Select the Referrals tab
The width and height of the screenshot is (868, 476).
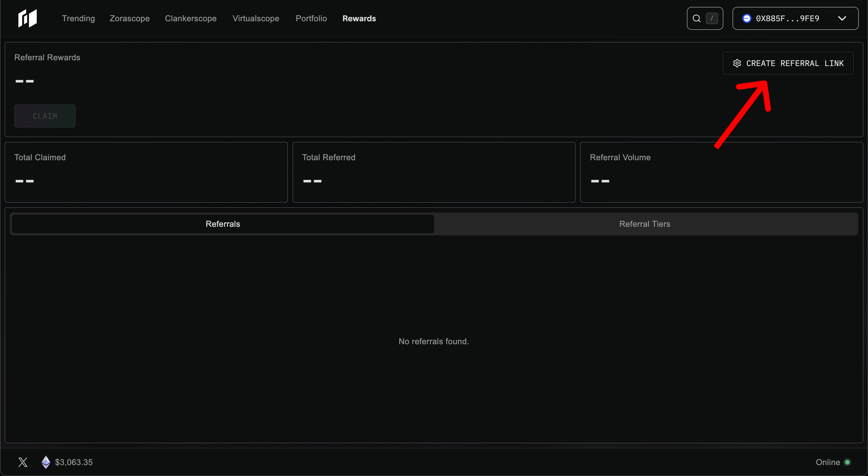click(x=223, y=224)
